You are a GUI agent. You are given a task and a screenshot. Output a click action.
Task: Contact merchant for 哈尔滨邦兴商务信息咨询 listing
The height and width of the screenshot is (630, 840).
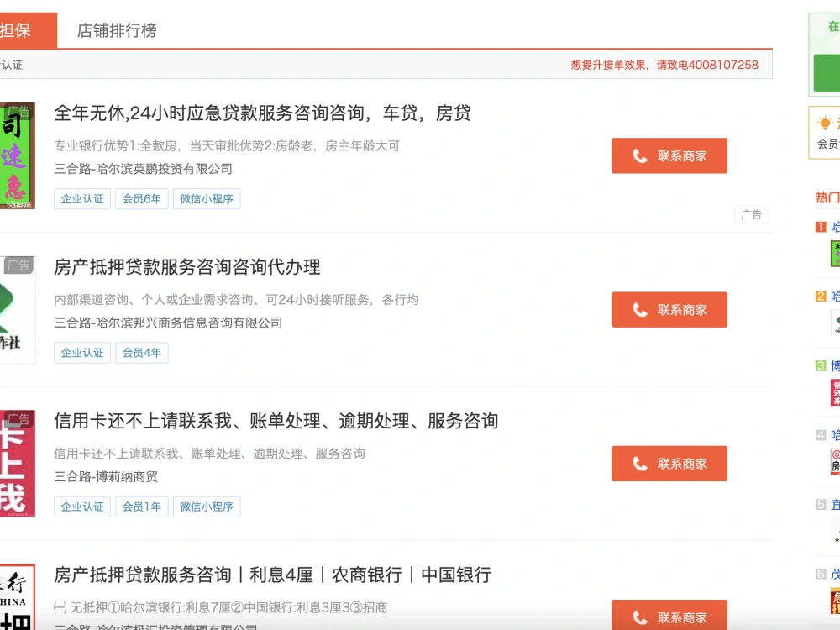[x=669, y=310]
